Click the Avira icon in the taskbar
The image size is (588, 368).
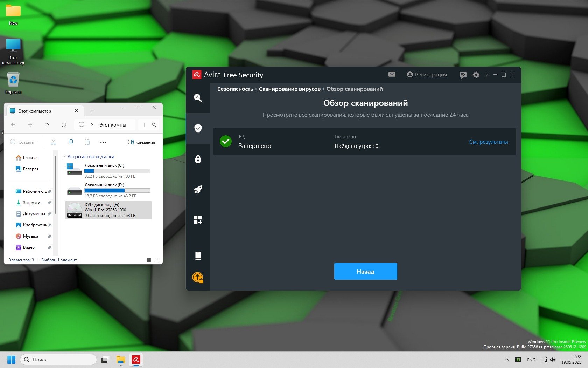tap(136, 360)
